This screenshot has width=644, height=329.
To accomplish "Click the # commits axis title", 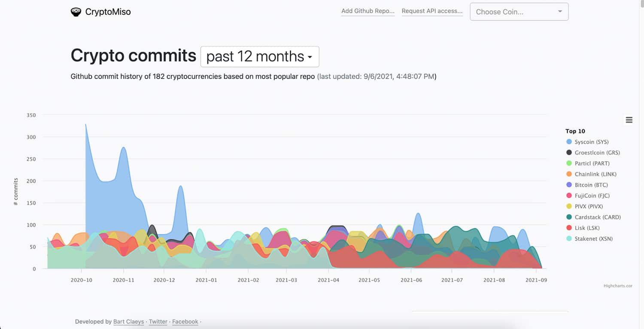I will (x=16, y=192).
